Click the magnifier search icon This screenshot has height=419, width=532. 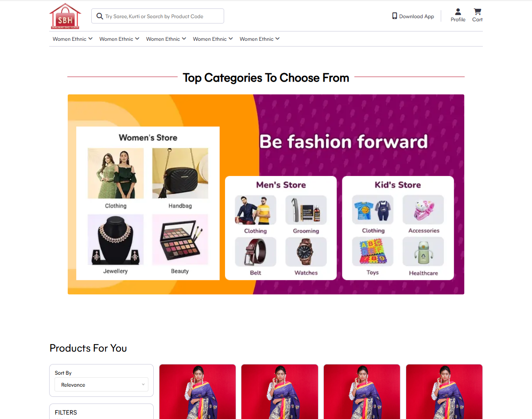tap(100, 16)
